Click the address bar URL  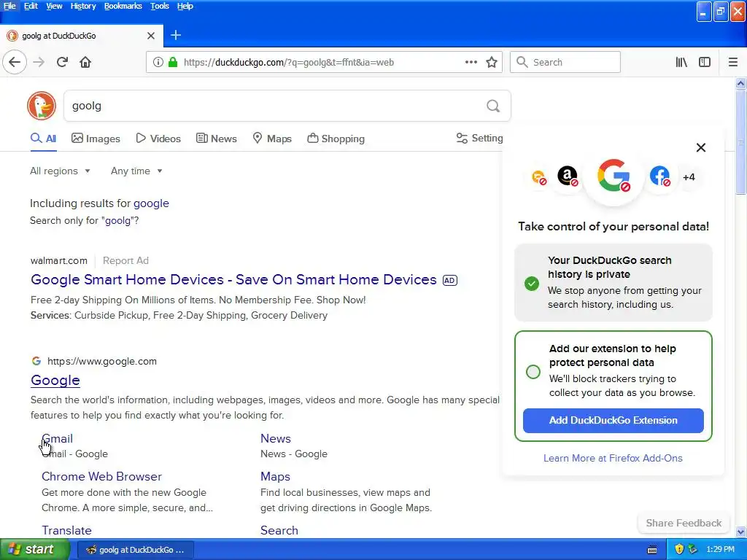click(288, 63)
